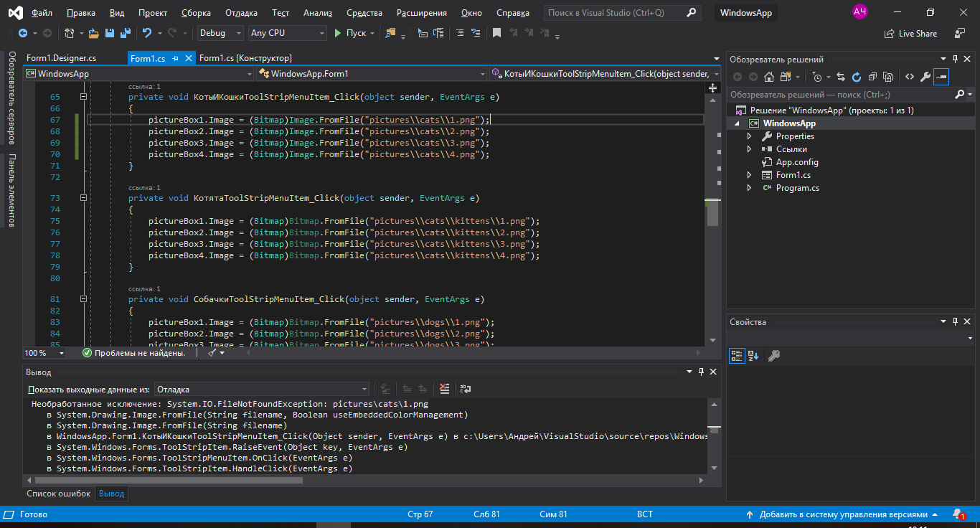Open the Any CPU platform dropdown
Image resolution: width=980 pixels, height=528 pixels.
[287, 33]
